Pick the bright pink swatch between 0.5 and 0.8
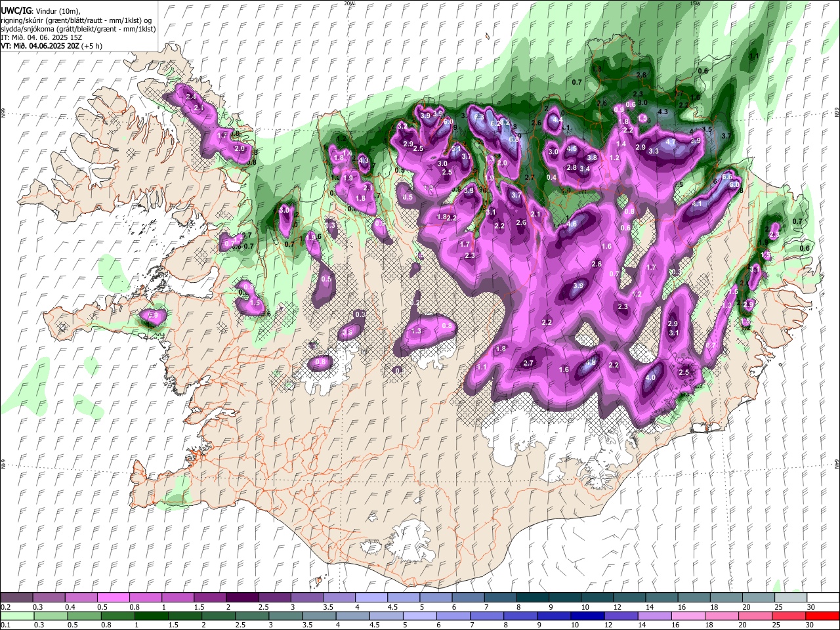This screenshot has height=630, width=840. tap(113, 597)
